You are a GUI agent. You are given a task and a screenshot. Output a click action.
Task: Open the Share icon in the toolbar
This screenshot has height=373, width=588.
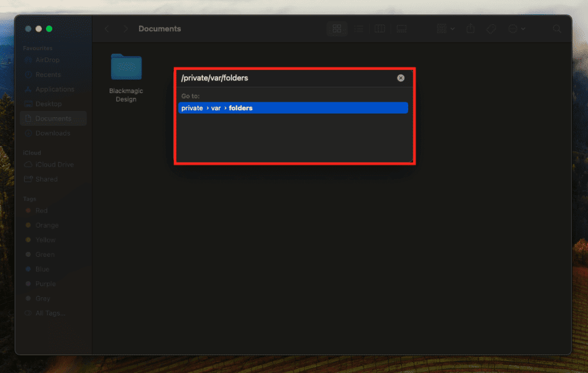(470, 28)
